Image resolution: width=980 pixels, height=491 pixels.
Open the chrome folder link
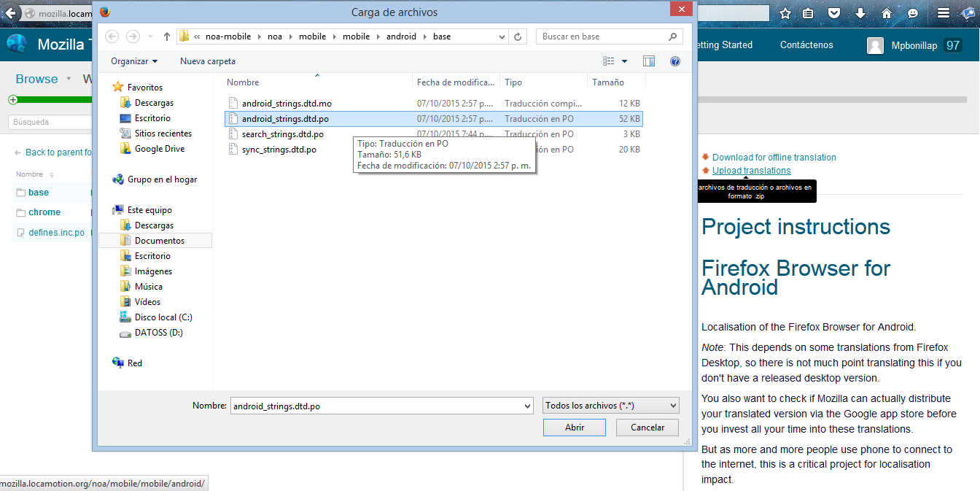click(x=44, y=212)
